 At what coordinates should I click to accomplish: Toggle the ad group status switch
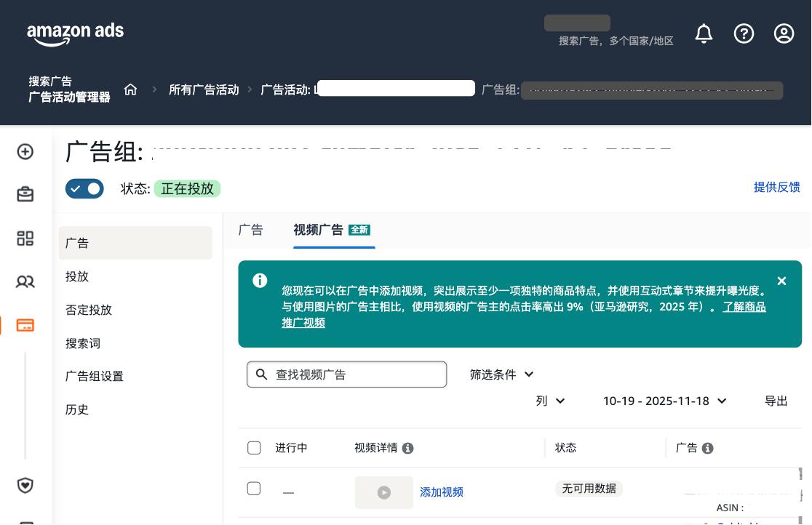click(x=84, y=189)
